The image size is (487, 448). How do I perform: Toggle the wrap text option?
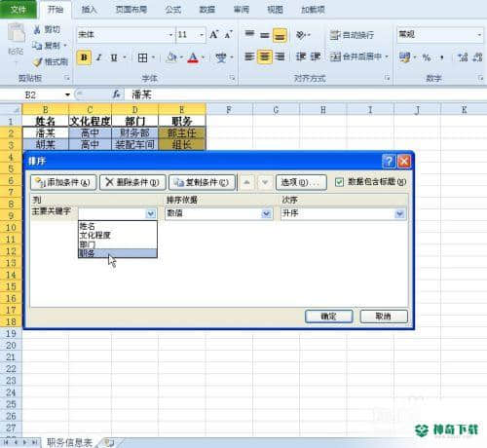pos(352,35)
